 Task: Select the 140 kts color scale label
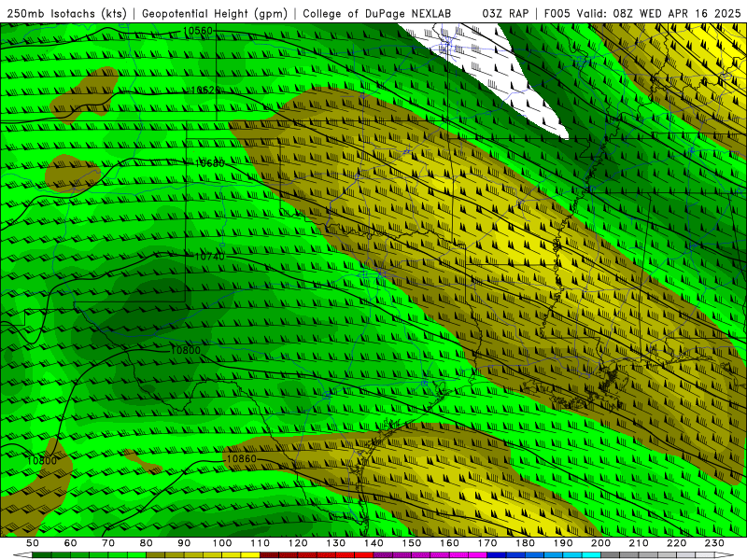[x=374, y=543]
